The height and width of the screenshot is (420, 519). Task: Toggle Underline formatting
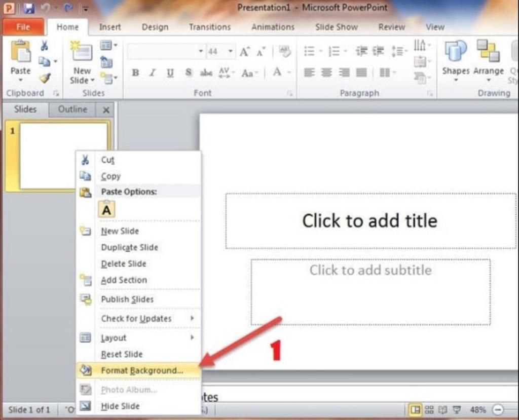170,72
